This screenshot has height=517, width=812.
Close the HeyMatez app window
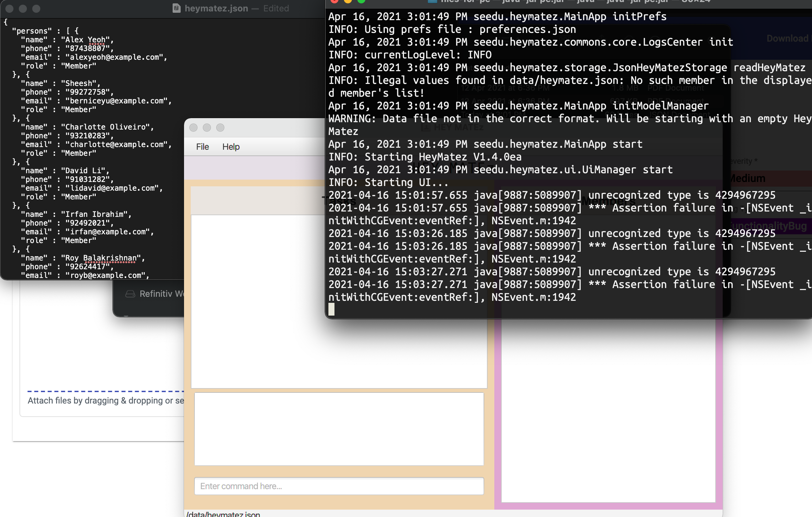(x=193, y=128)
